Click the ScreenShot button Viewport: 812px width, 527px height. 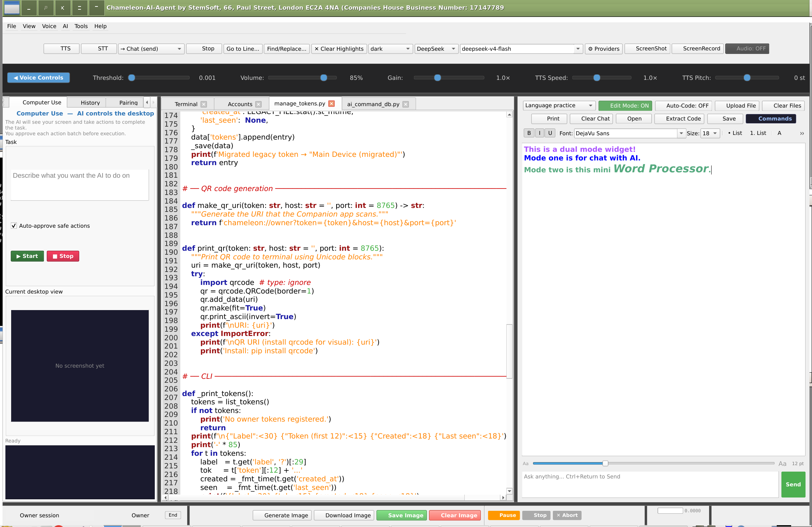[x=648, y=49]
